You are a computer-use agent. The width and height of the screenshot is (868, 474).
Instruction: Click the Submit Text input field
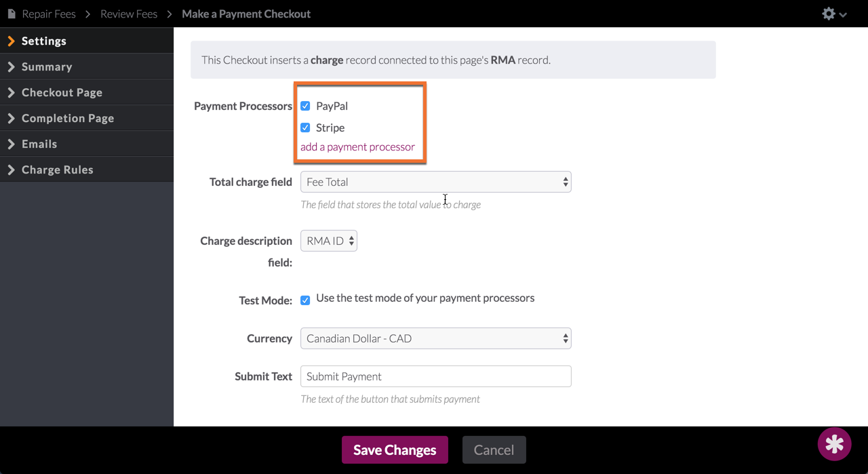[x=435, y=376]
